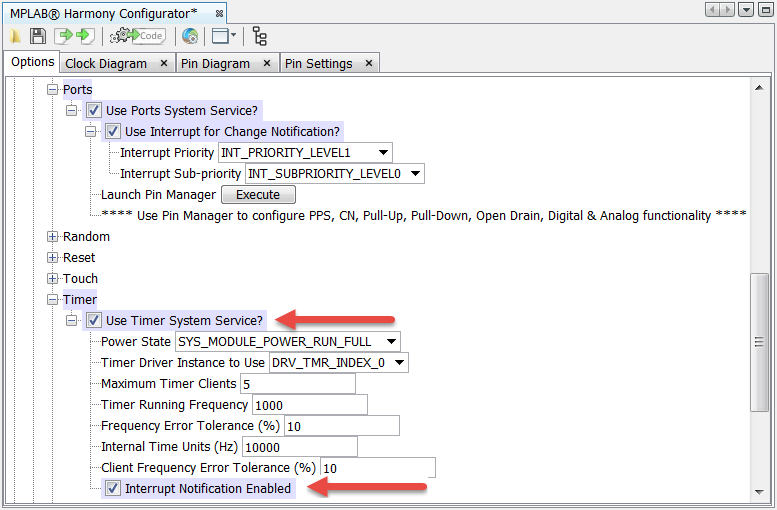Click the Use Pin Manager to configure PPS note
The height and width of the screenshot is (510, 777).
[424, 216]
